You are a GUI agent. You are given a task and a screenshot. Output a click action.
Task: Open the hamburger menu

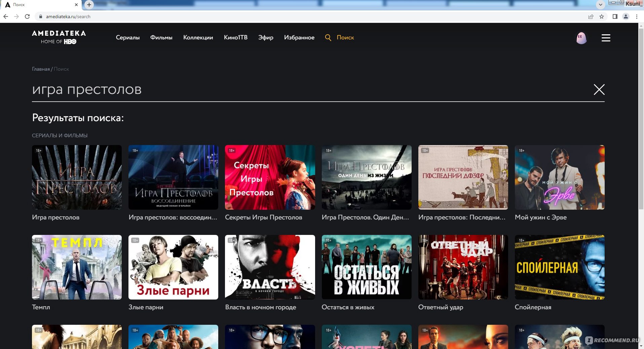point(606,38)
